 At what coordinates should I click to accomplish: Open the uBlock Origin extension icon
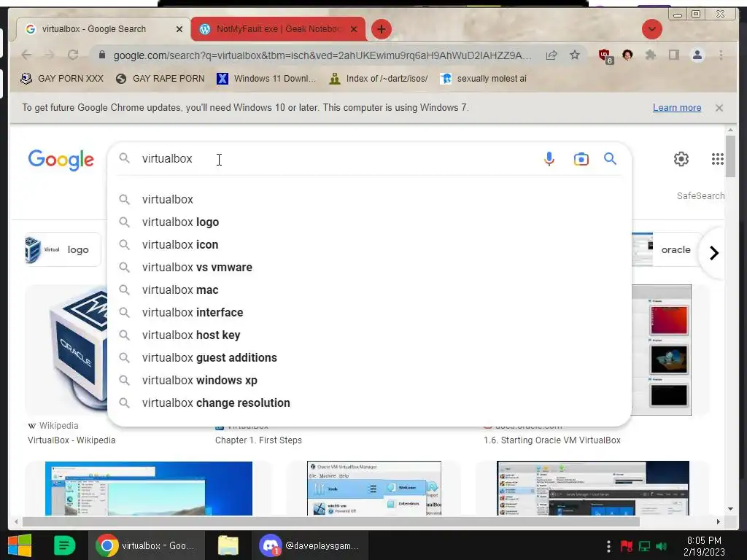coord(605,55)
